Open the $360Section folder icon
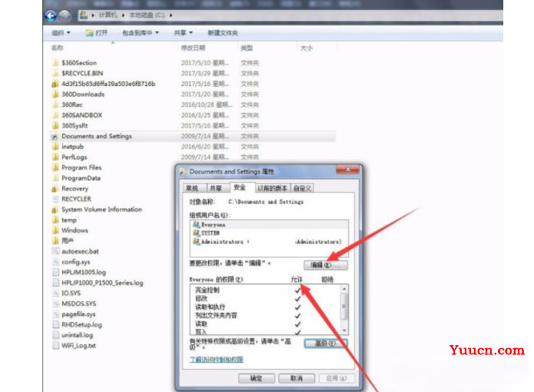The height and width of the screenshot is (392, 534). tap(55, 63)
